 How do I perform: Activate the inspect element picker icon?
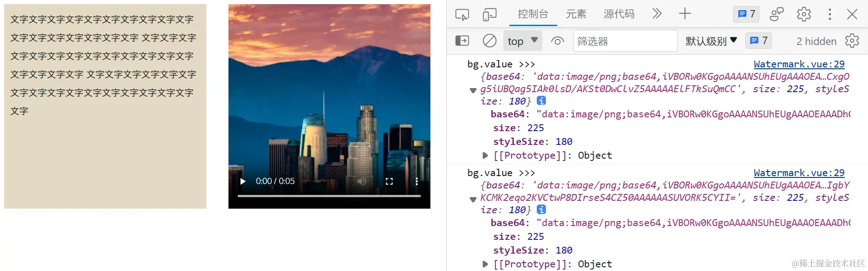tap(462, 14)
